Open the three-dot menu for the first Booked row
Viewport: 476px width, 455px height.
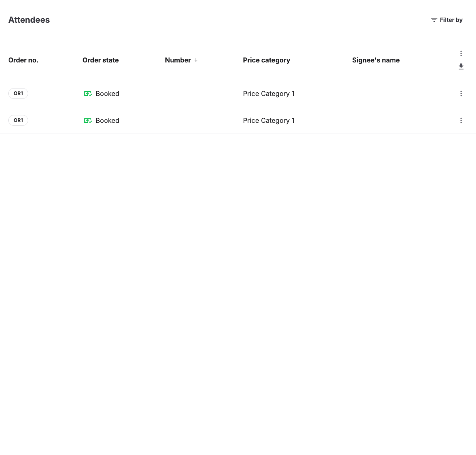[461, 93]
